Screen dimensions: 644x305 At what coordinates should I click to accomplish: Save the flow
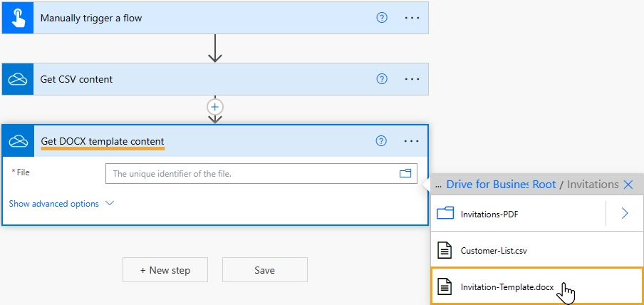coord(265,270)
